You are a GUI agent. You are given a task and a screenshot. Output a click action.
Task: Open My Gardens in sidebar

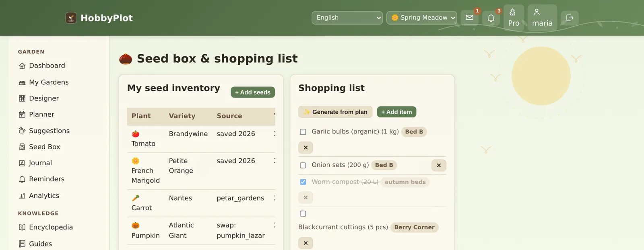[x=43, y=82]
